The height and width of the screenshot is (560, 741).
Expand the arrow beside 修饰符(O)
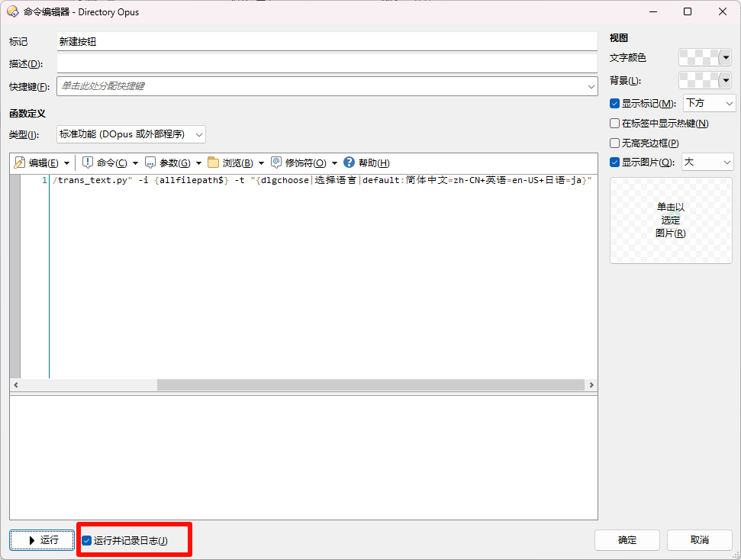[334, 163]
